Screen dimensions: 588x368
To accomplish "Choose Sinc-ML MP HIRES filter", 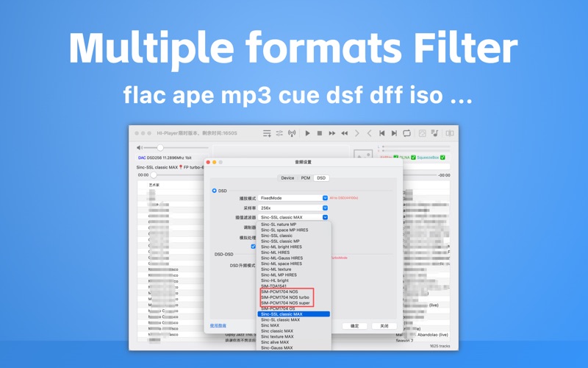I will tap(279, 275).
